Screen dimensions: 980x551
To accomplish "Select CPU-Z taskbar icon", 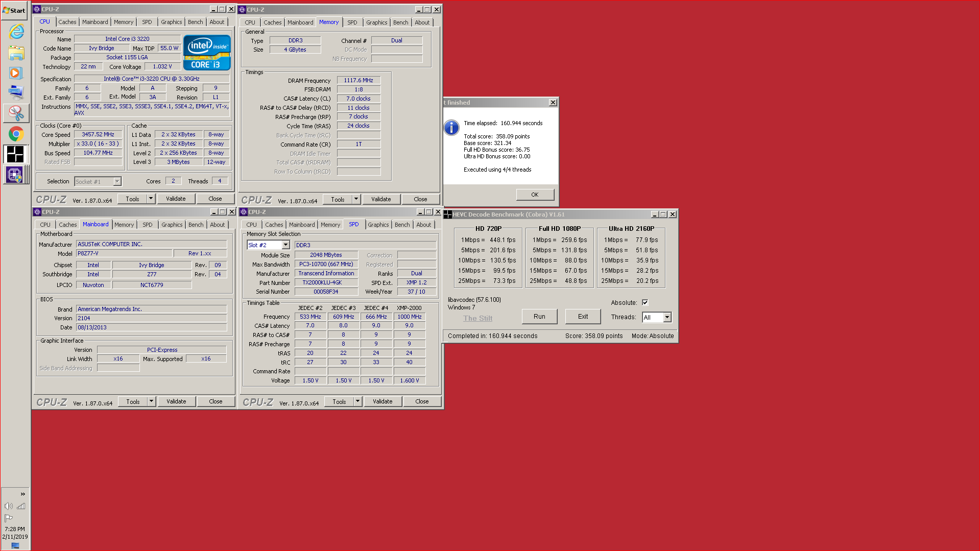I will [x=15, y=175].
